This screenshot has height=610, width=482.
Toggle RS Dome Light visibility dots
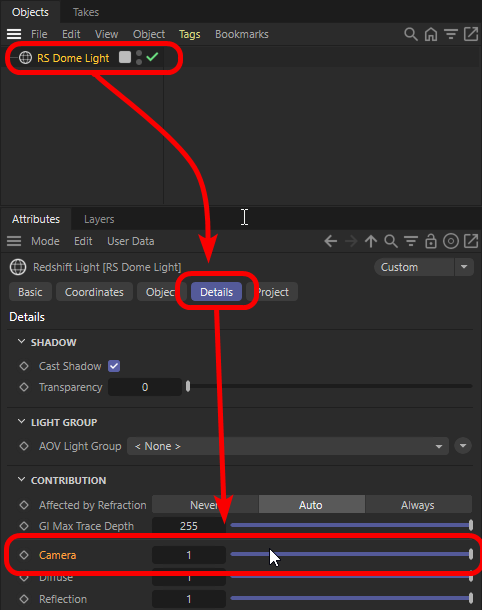click(139, 58)
